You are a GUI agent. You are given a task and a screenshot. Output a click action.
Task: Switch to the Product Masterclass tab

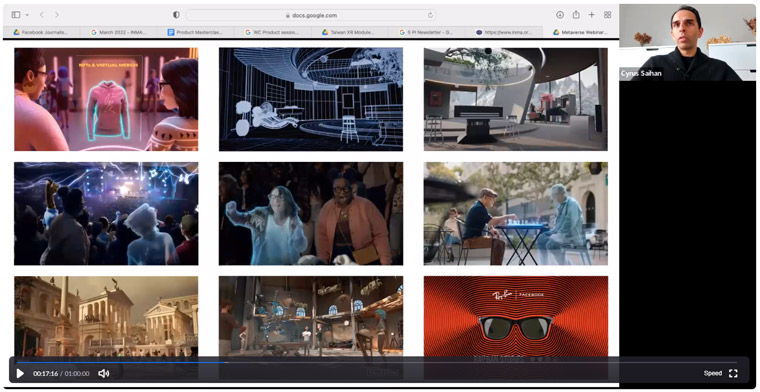(195, 32)
